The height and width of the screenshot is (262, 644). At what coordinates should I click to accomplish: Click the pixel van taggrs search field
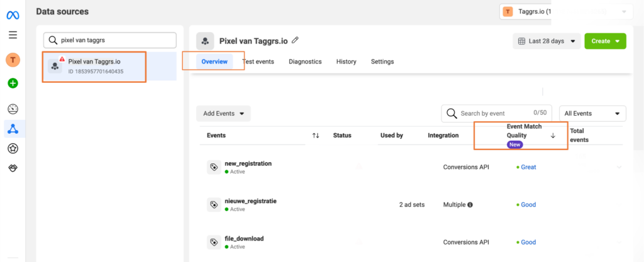[x=110, y=40]
